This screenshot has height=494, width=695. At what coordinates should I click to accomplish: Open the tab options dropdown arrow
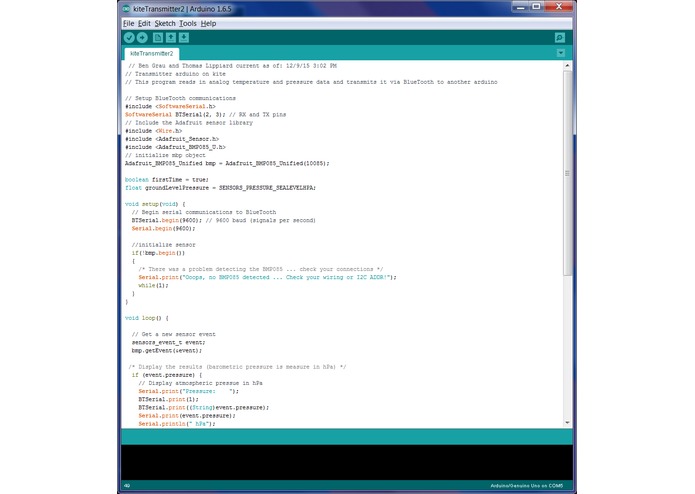pyautogui.click(x=561, y=53)
